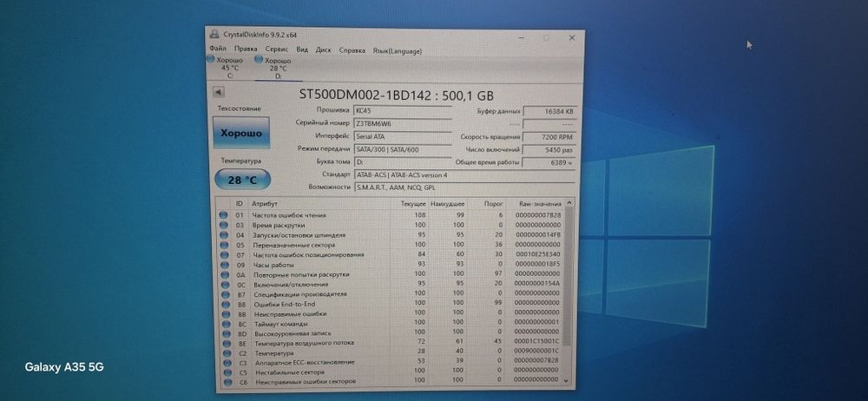Open the Вид menu
Screen dimensions: 868x401
(x=302, y=49)
